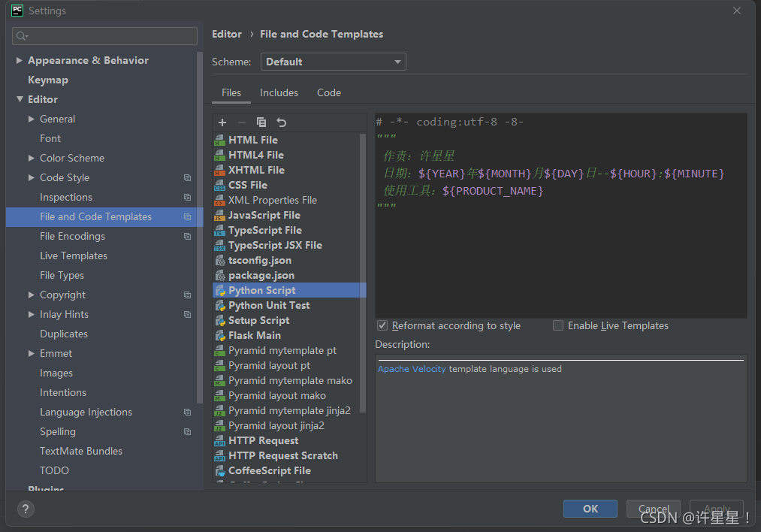The image size is (761, 532).
Task: Open TextMate Bundles settings
Action: pos(81,451)
